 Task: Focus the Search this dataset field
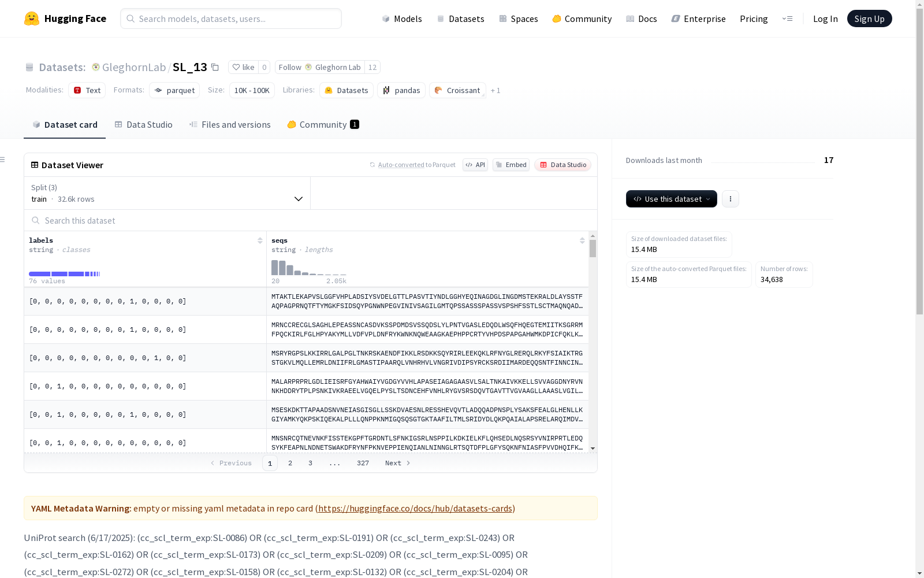pyautogui.click(x=311, y=220)
